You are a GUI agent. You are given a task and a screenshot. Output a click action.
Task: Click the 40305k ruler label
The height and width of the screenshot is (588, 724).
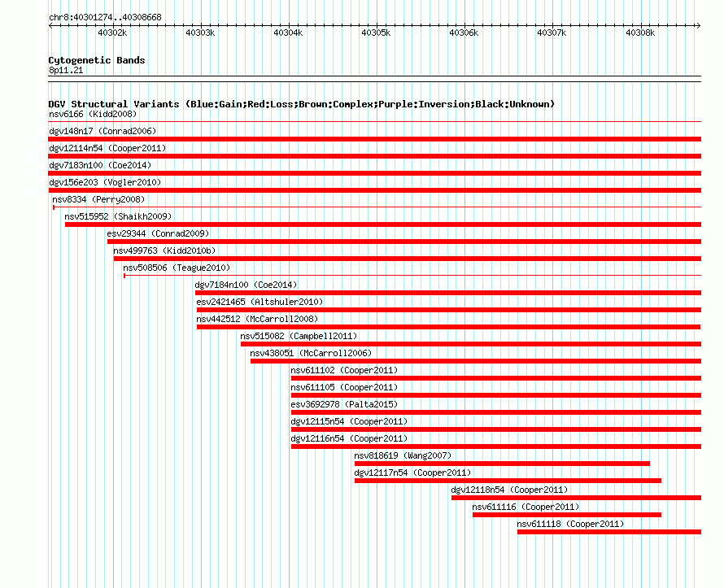point(376,33)
